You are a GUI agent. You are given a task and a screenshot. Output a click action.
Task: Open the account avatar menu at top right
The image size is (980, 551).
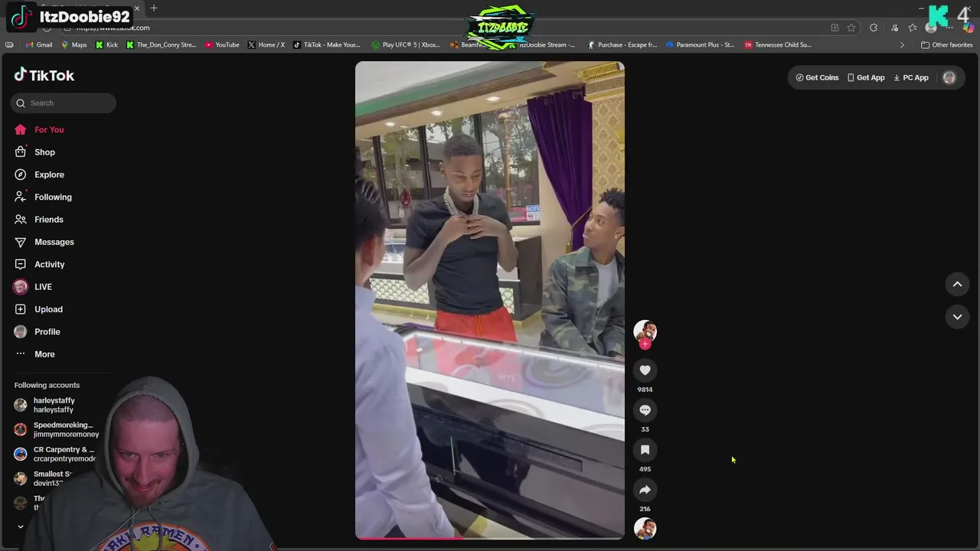(949, 77)
